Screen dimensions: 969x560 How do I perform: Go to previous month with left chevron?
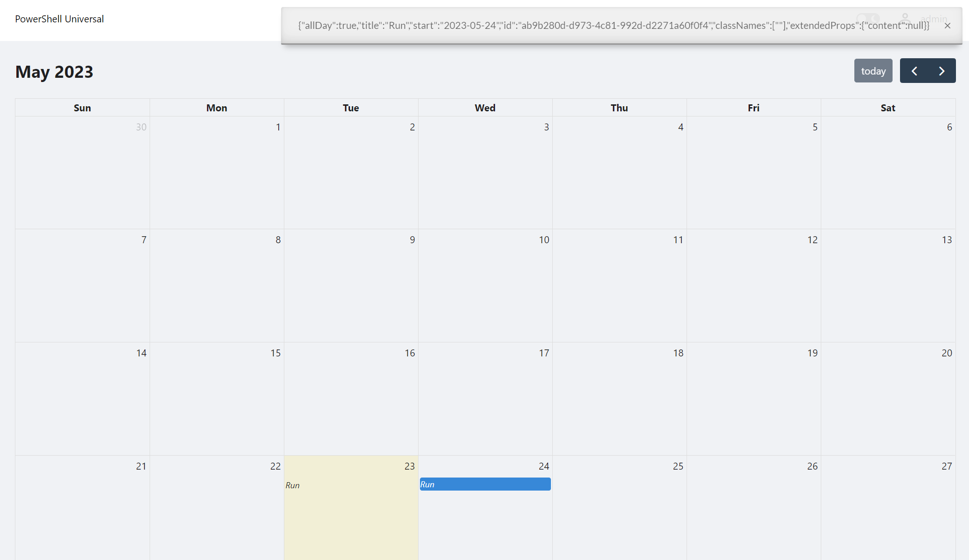(x=914, y=71)
